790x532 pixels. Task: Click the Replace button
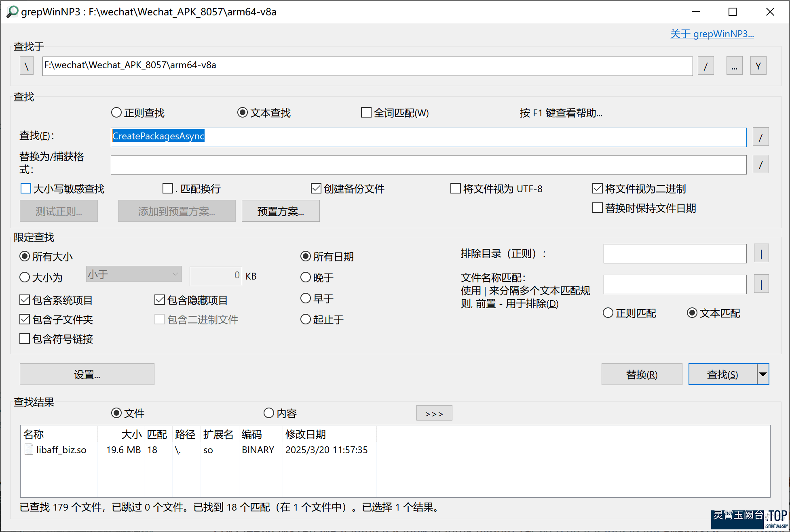(x=641, y=374)
